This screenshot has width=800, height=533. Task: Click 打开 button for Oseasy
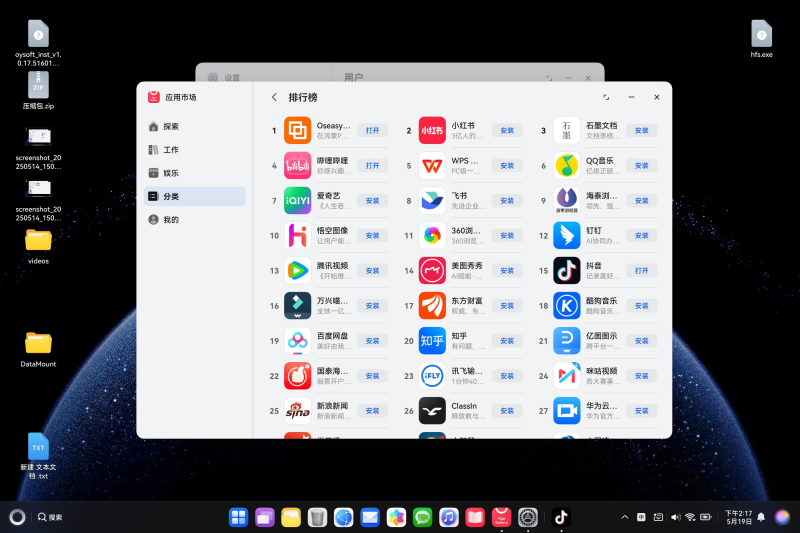pyautogui.click(x=372, y=131)
